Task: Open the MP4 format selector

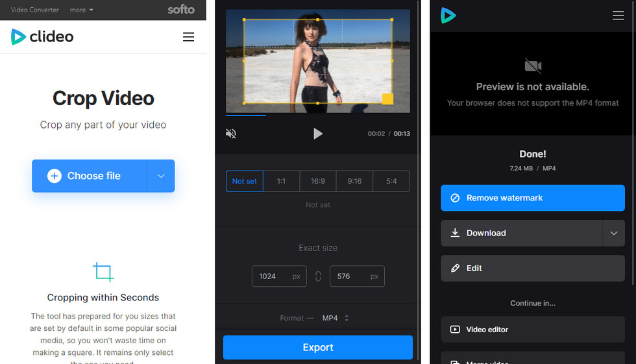Action: pyautogui.click(x=335, y=318)
